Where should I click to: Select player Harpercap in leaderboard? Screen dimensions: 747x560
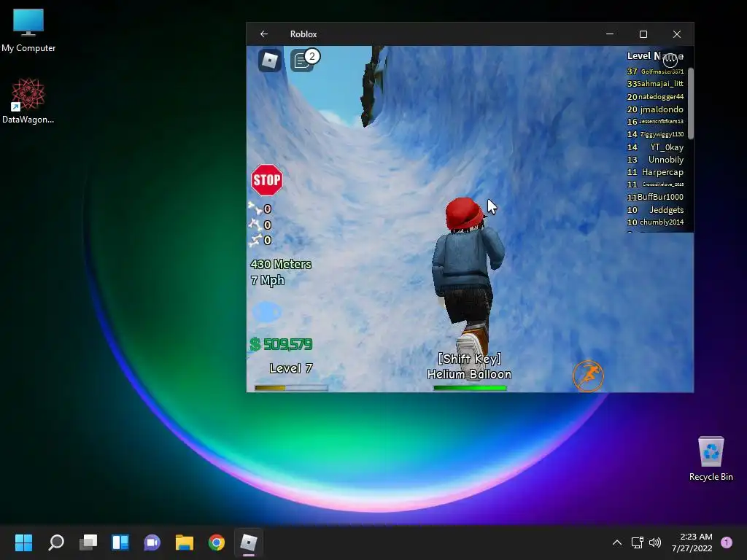pyautogui.click(x=655, y=172)
